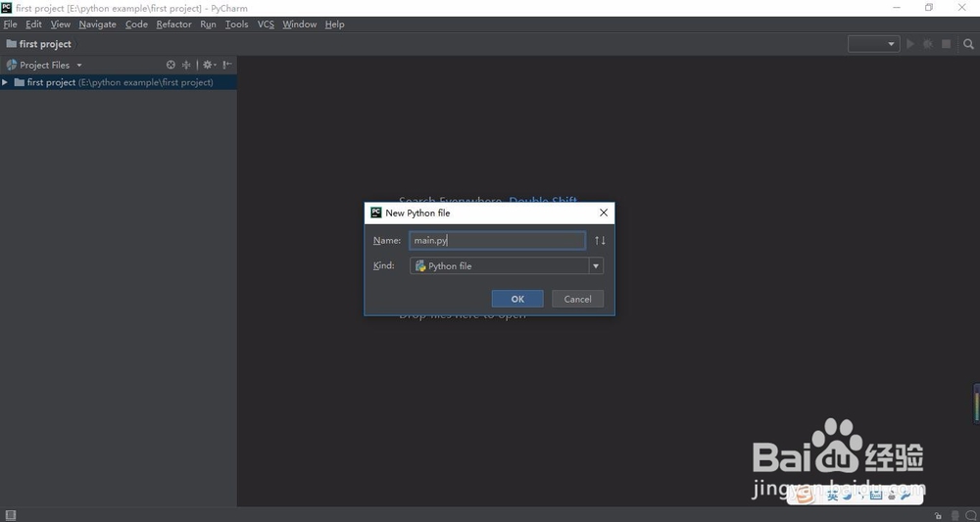This screenshot has height=522, width=980.
Task: Click the tool windows icon in status bar
Action: tap(10, 515)
